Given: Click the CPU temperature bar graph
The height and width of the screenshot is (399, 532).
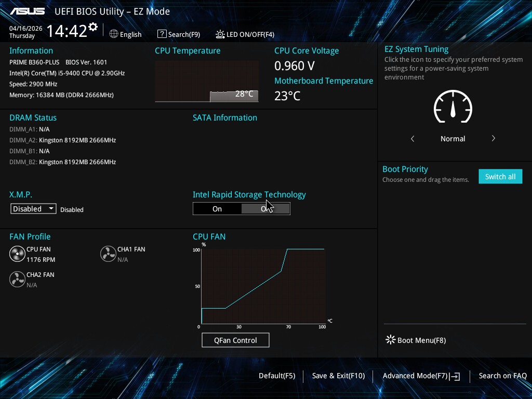Looking at the screenshot, I should 207,82.
